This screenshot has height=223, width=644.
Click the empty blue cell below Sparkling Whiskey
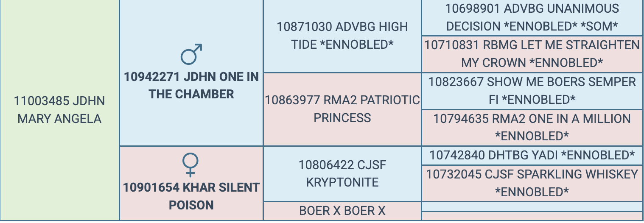click(532, 206)
